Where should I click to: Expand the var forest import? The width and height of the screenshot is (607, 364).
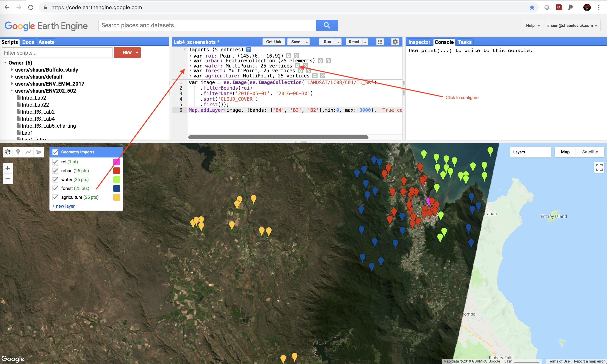pos(191,71)
